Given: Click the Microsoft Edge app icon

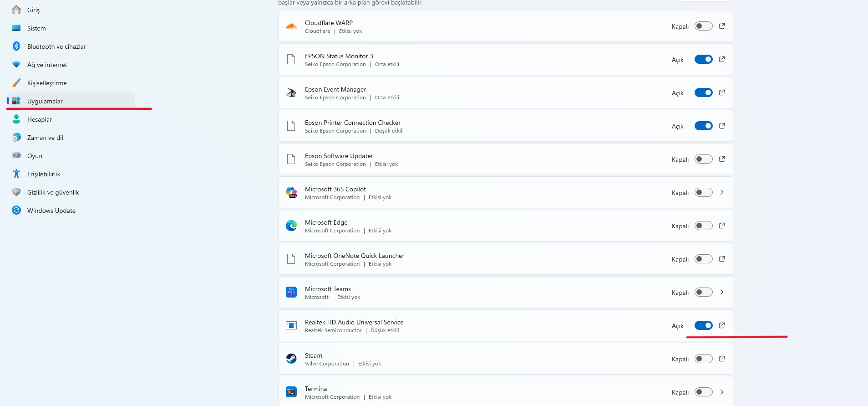Looking at the screenshot, I should point(291,226).
